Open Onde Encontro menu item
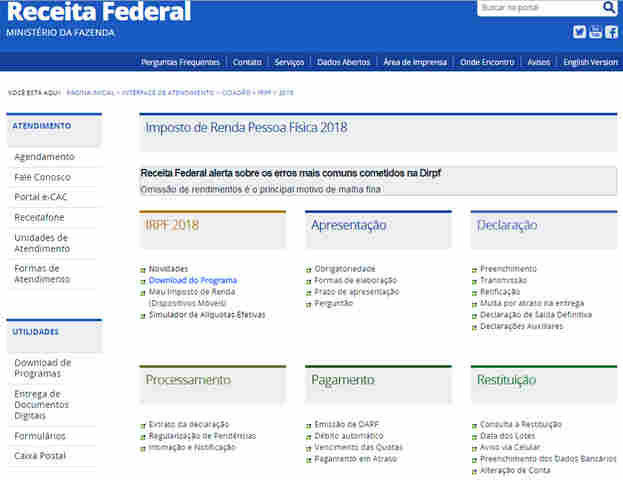This screenshot has height=480, width=623. [x=487, y=62]
